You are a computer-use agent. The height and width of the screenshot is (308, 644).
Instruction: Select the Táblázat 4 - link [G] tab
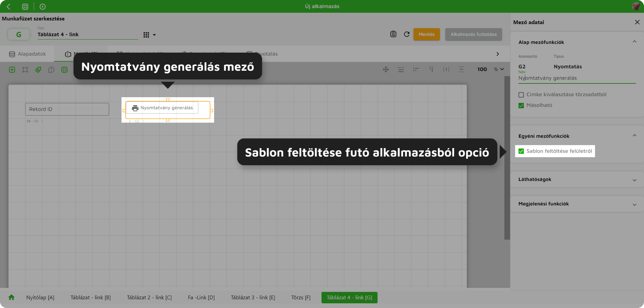tap(349, 298)
